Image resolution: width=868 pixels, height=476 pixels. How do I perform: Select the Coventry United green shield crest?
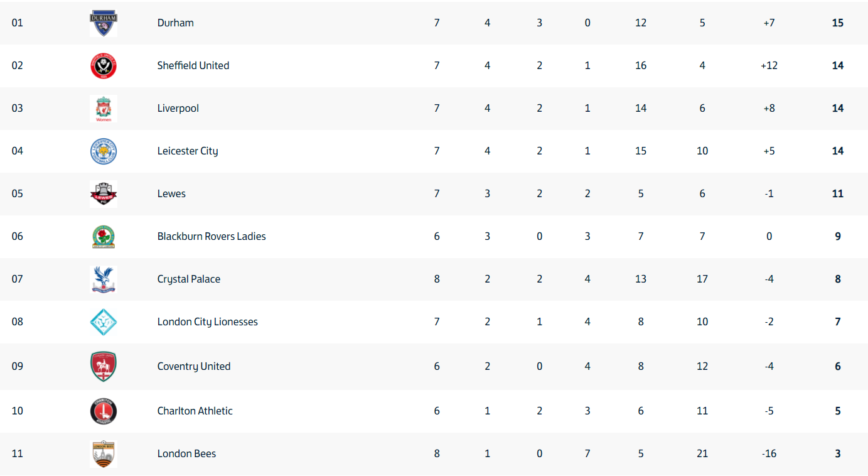104,367
